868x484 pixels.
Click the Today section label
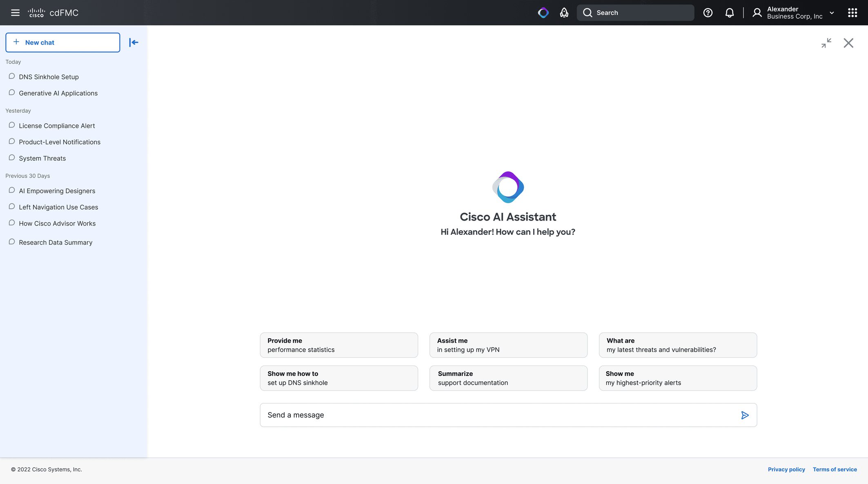[13, 62]
